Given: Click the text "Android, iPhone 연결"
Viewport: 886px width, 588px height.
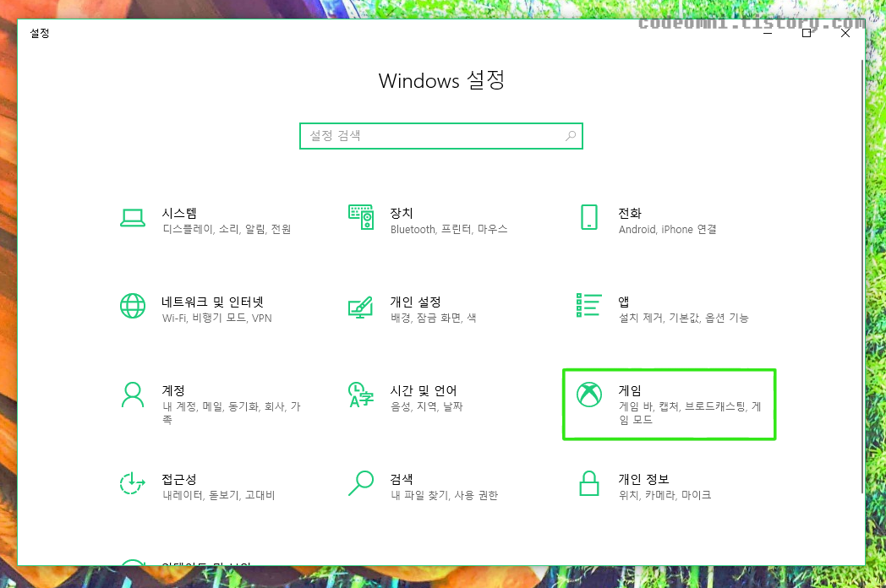Looking at the screenshot, I should 667,229.
